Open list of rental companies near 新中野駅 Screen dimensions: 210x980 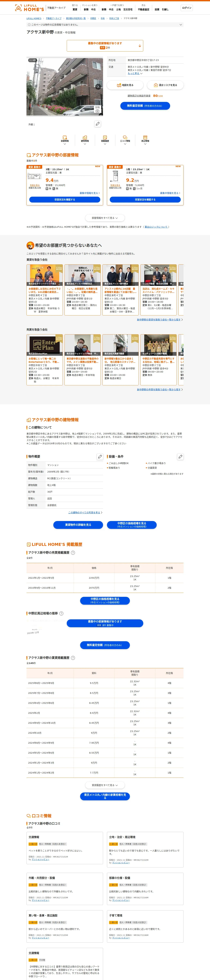click(159, 320)
